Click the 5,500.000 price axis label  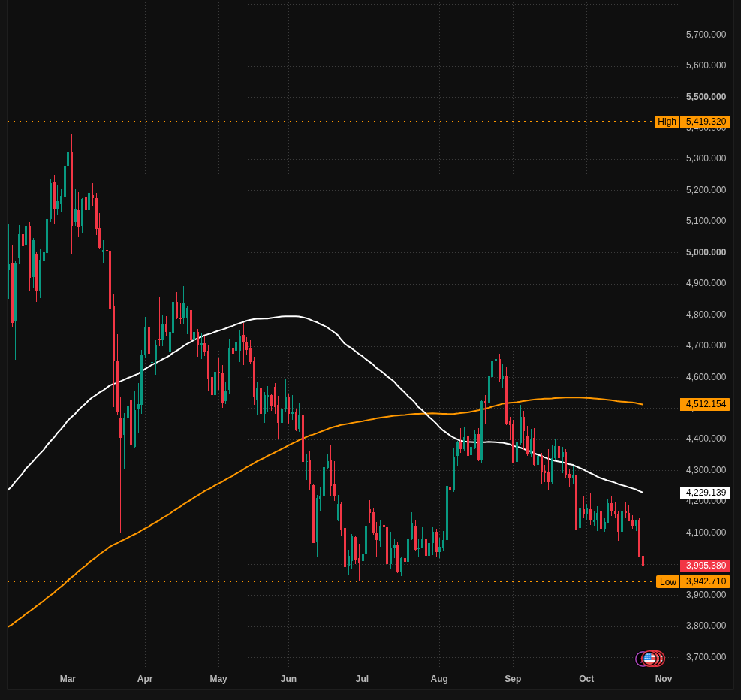[x=706, y=97]
